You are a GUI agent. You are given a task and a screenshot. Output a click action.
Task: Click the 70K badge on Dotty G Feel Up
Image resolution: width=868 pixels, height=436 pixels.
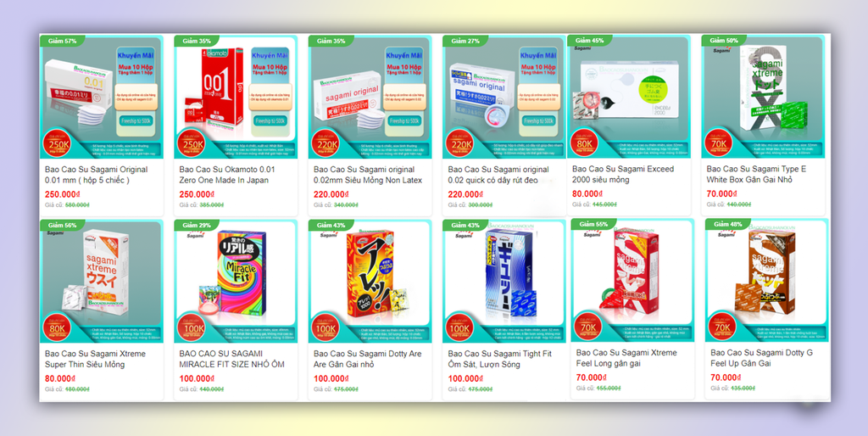tap(722, 328)
